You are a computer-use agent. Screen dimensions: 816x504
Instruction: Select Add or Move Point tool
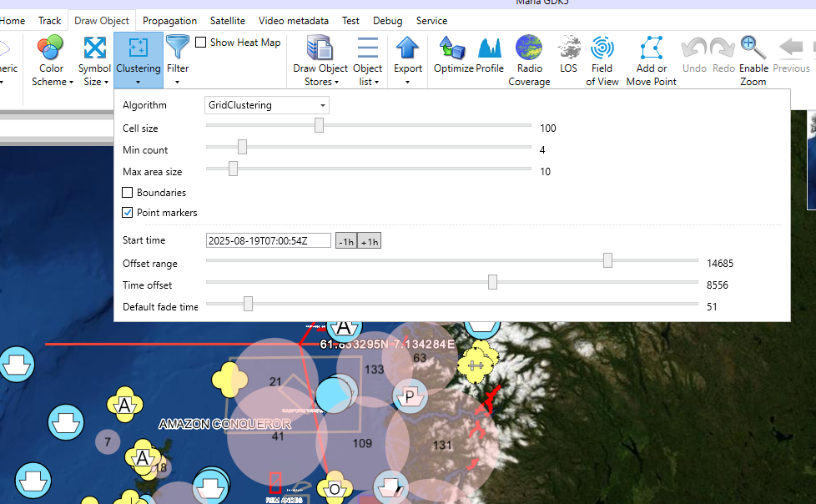click(651, 60)
